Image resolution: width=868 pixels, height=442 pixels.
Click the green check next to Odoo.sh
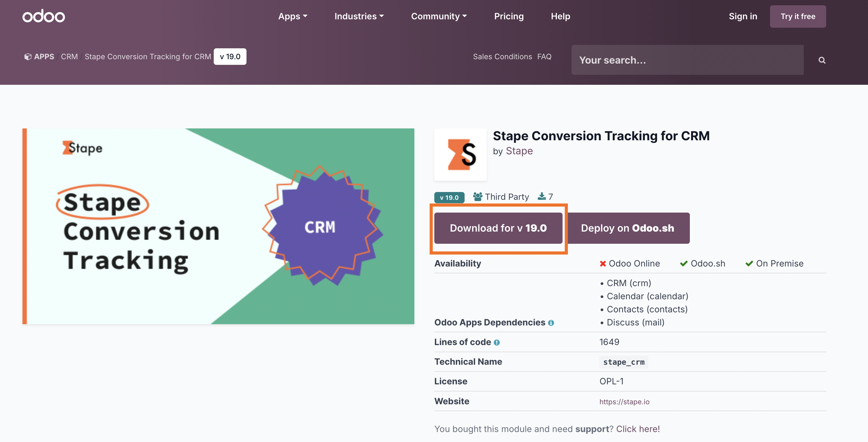tap(684, 264)
